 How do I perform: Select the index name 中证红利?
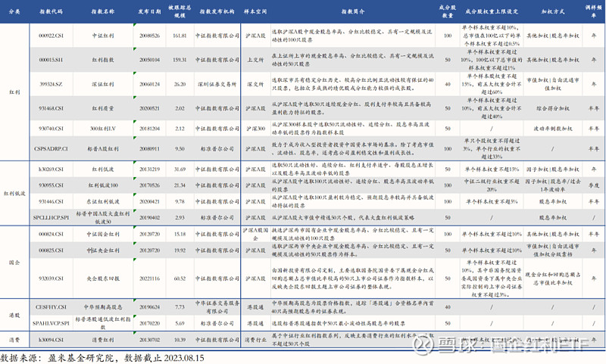click(x=103, y=36)
